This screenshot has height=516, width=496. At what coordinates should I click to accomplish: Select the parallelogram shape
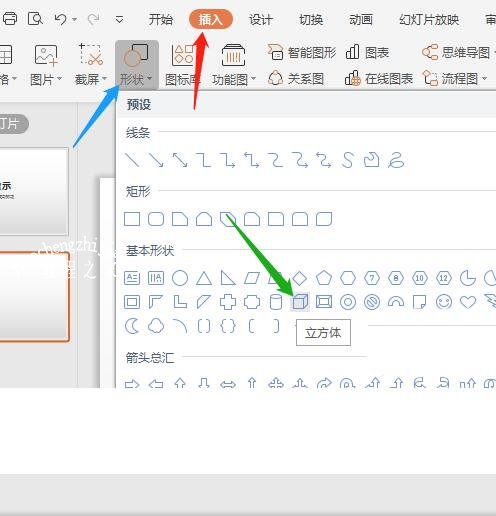click(x=252, y=278)
